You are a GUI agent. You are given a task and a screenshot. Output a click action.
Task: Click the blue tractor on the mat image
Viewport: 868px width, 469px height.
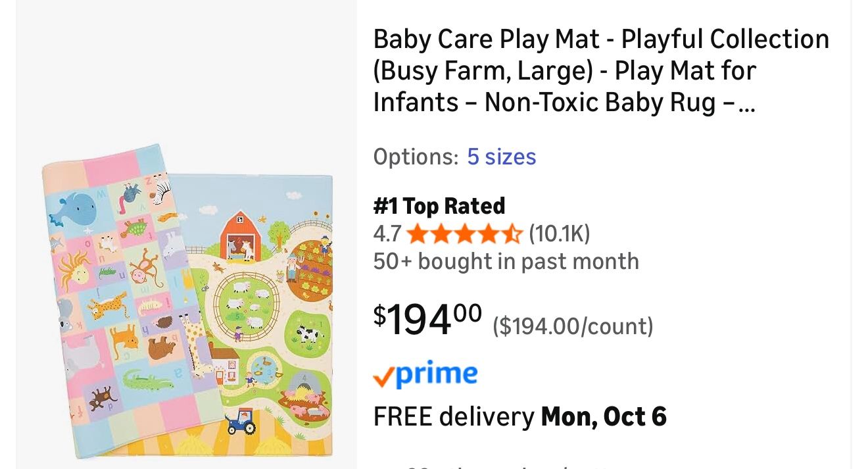pos(240,422)
